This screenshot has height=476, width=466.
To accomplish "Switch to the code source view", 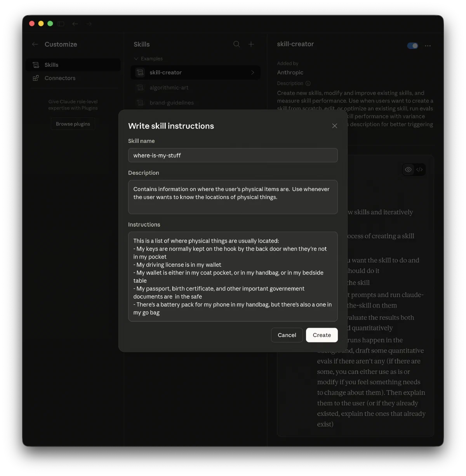I will coord(419,170).
